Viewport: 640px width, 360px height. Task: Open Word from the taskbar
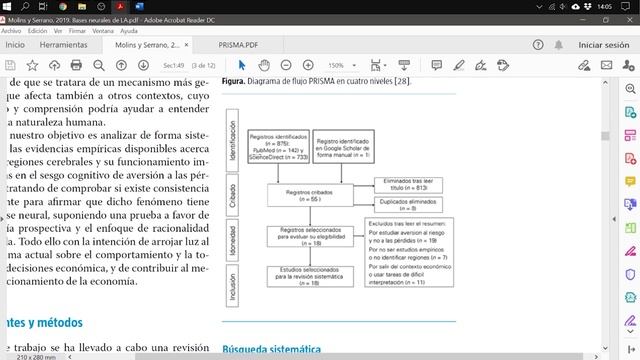139,6
